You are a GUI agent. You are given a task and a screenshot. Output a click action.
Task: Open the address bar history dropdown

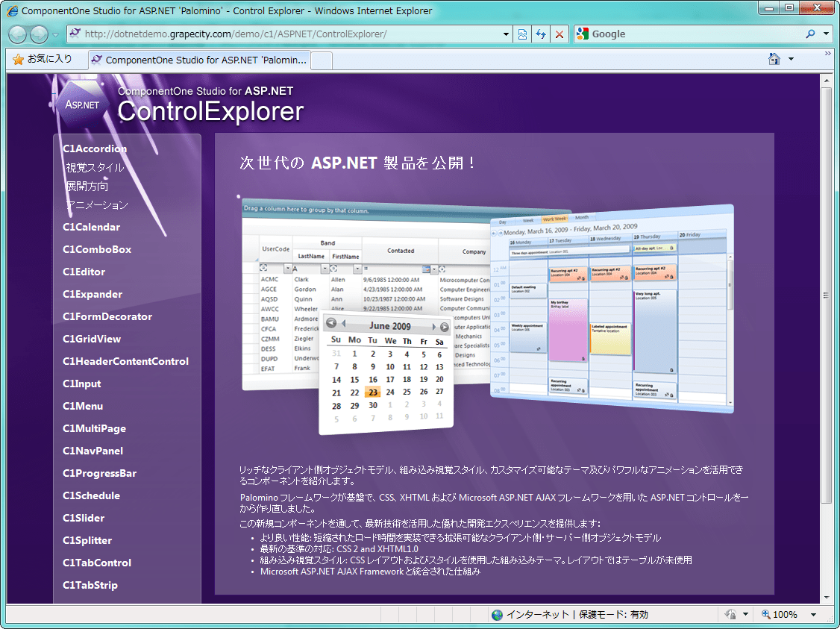(x=506, y=34)
